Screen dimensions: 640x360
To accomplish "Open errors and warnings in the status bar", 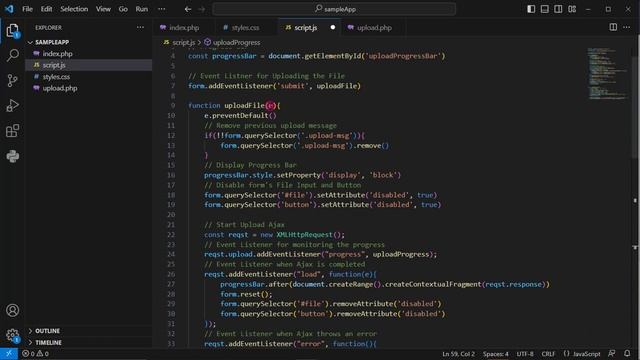I will click(35, 353).
